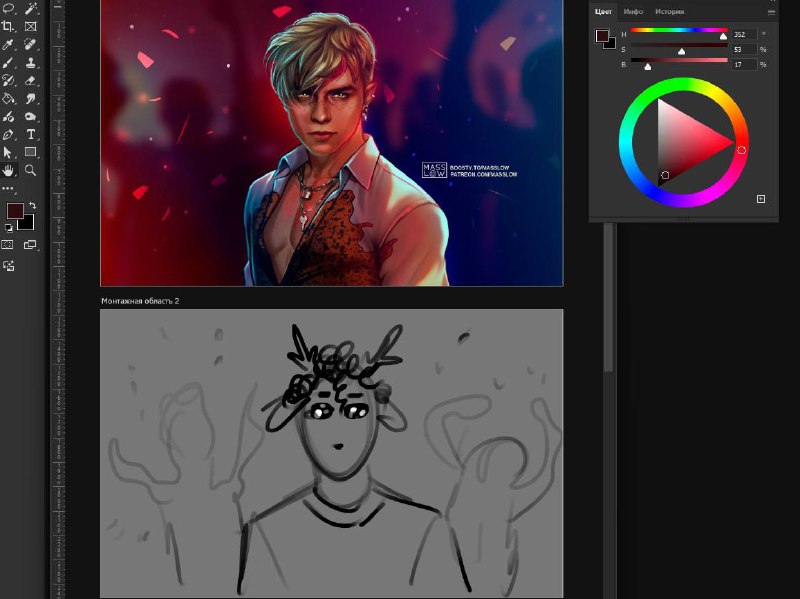Select the Magic Wand tool

point(31,8)
